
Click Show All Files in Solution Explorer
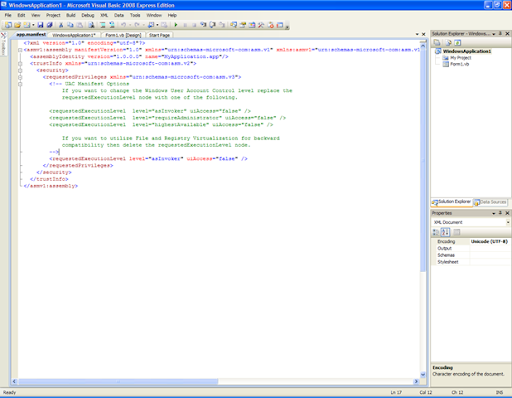tap(448, 42)
